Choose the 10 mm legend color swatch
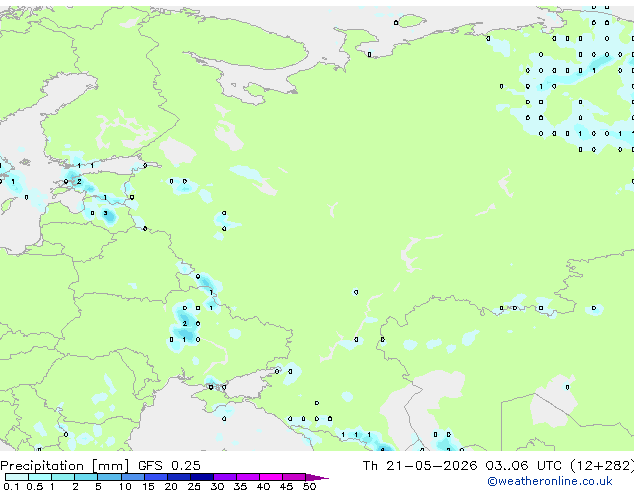 point(132,477)
